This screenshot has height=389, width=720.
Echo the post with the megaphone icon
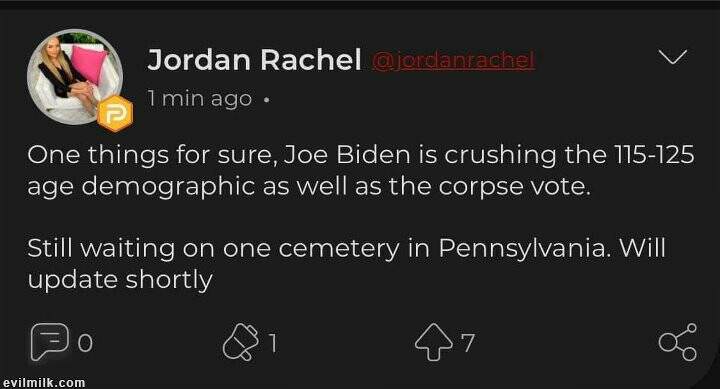241,342
